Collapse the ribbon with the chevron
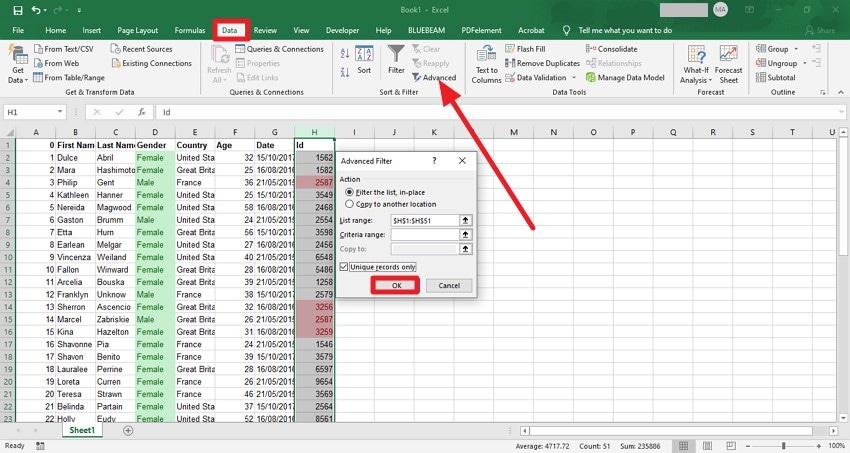 pyautogui.click(x=841, y=93)
